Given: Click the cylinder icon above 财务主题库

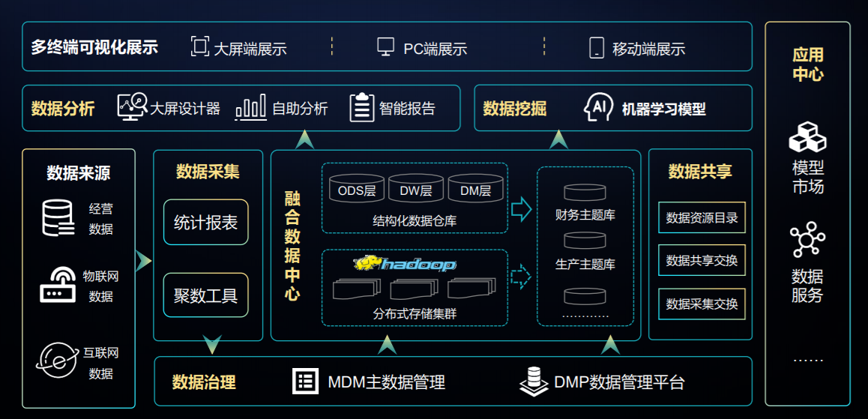Looking at the screenshot, I should [x=585, y=192].
